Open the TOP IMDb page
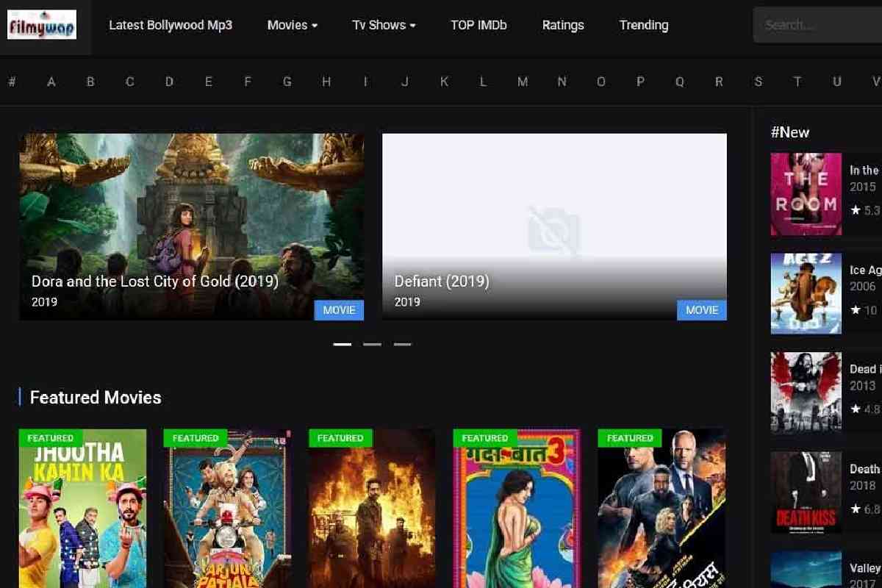 pos(478,25)
